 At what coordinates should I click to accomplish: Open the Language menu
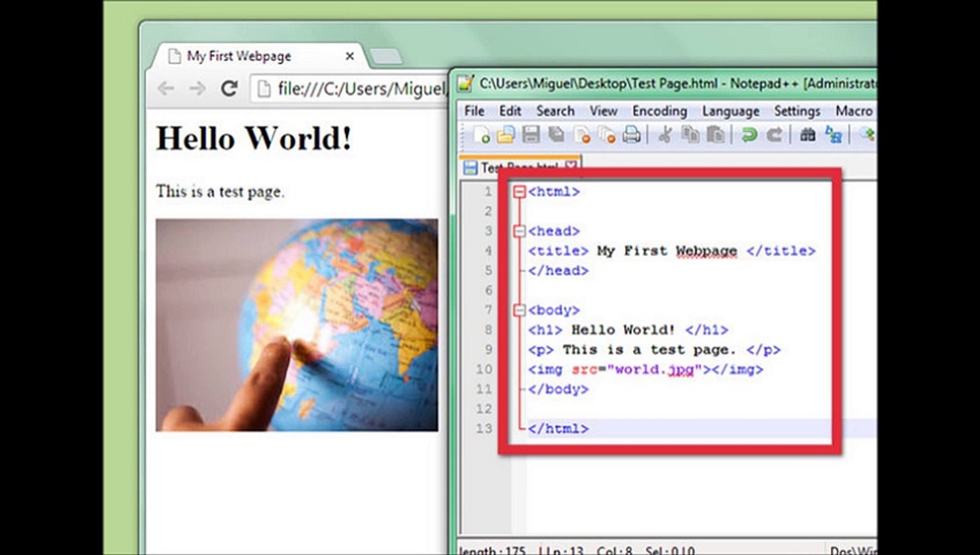[730, 111]
